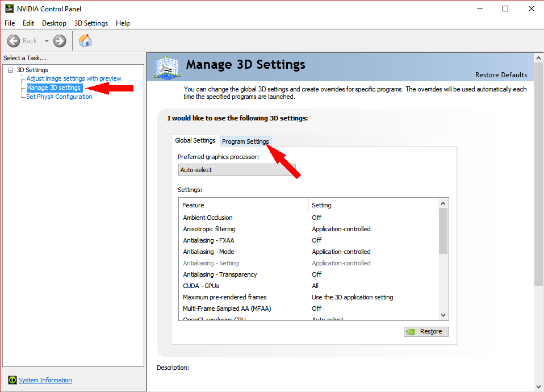Open the Preferred graphics processor dropdown
Screen dimensions: 544x392
[237, 170]
